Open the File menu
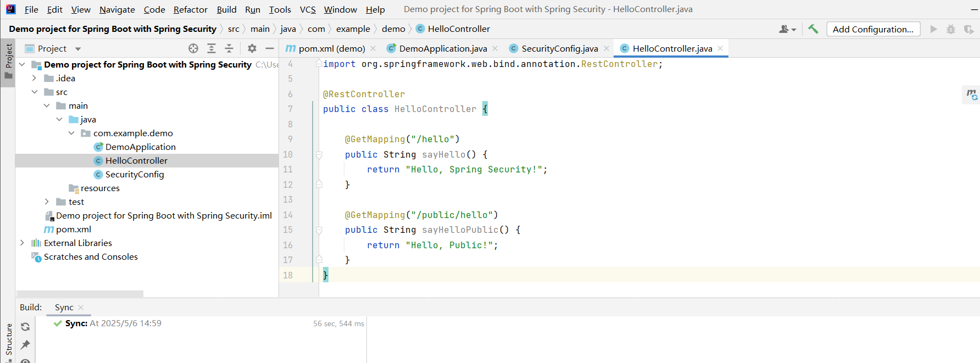 coord(31,9)
